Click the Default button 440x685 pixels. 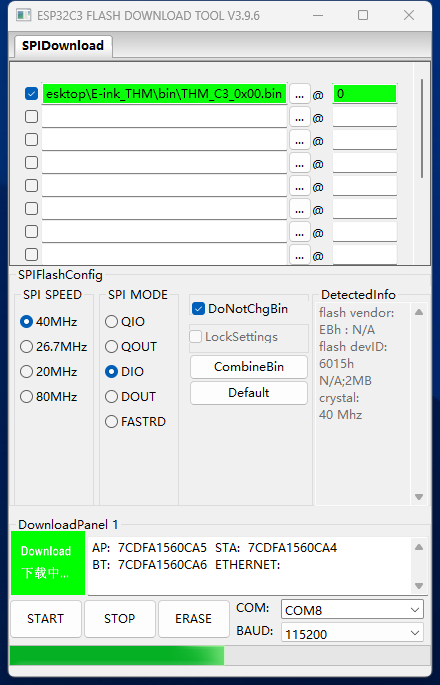[249, 392]
